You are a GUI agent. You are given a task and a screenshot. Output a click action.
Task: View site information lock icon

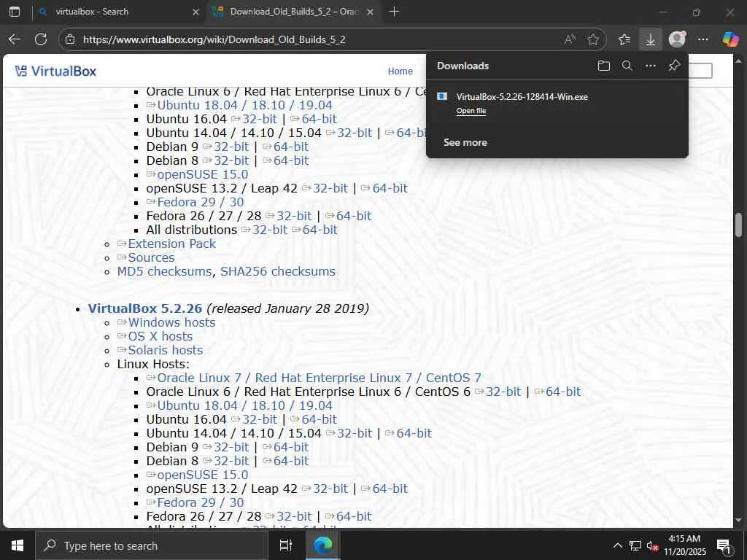[x=70, y=39]
